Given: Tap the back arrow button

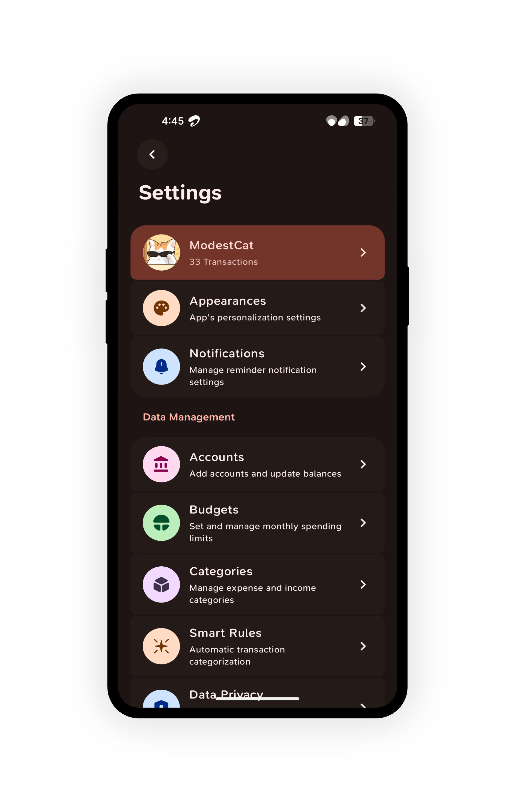Looking at the screenshot, I should (x=152, y=154).
